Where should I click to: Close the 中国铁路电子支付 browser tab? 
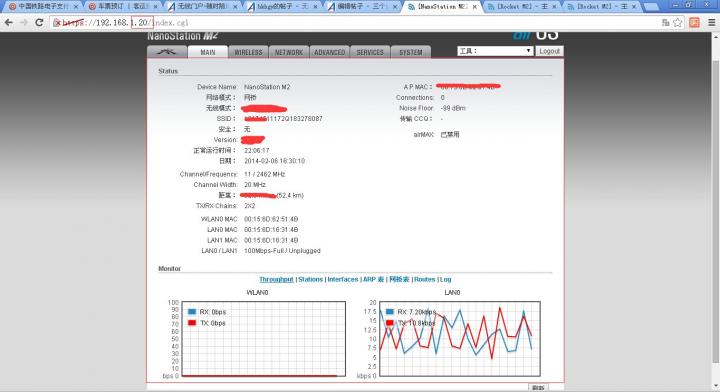point(75,7)
